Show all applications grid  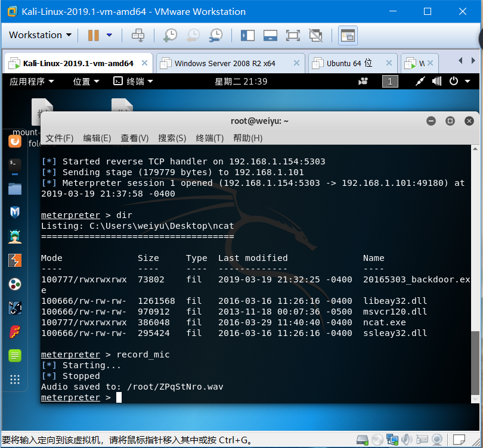[x=15, y=379]
